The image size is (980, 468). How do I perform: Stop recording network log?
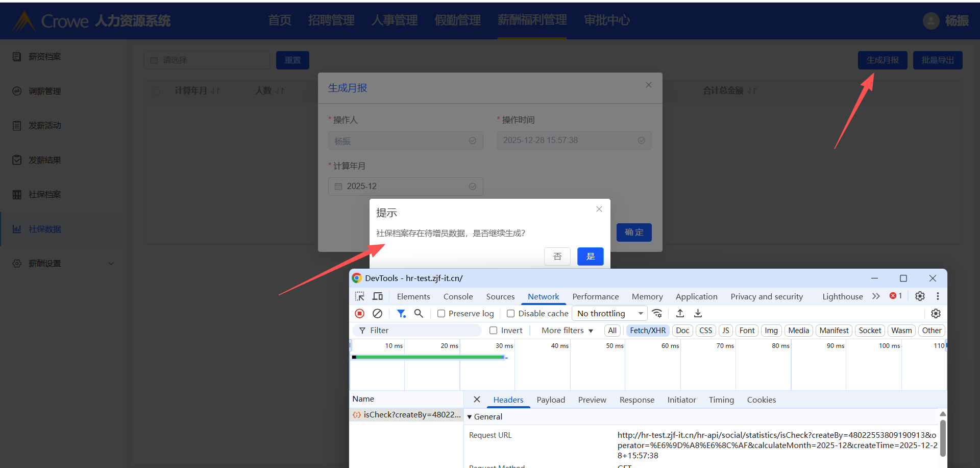coord(360,313)
